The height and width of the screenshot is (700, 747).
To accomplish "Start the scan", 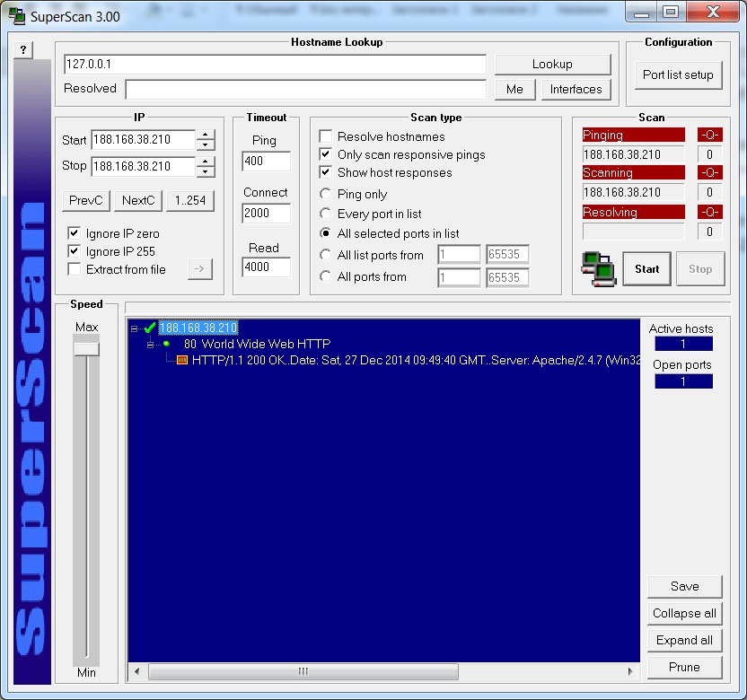I will click(647, 269).
